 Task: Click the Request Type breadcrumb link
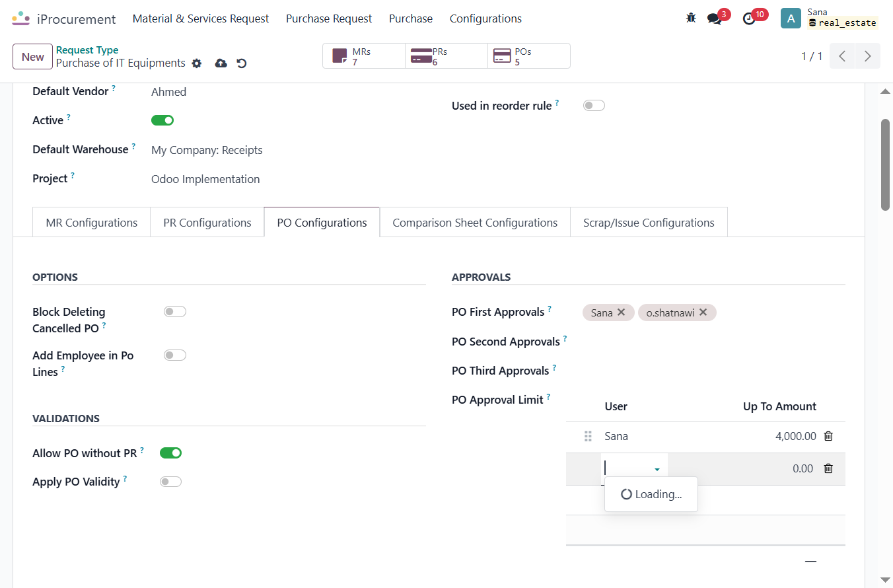point(87,50)
